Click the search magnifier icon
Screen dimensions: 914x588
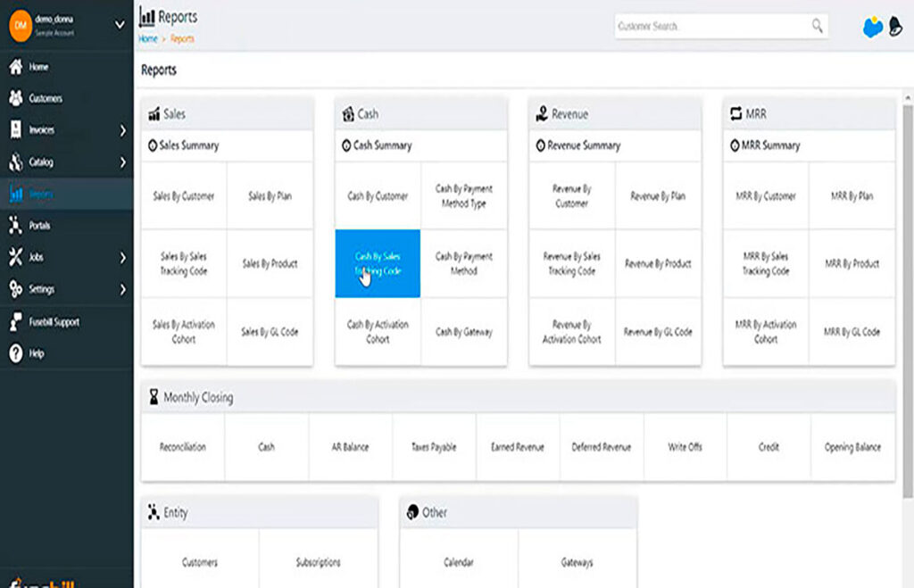(x=818, y=26)
